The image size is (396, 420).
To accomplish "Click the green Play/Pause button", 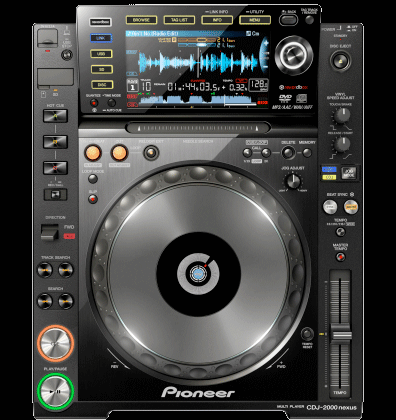I will point(55,391).
